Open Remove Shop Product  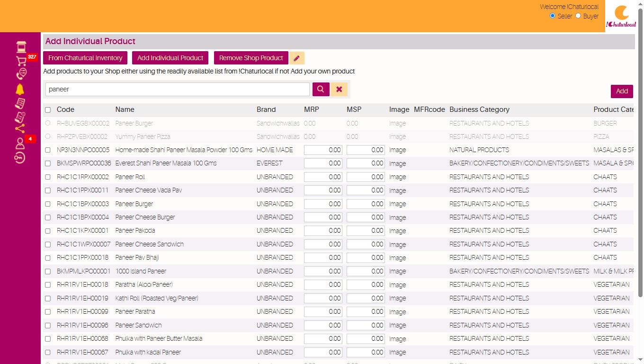point(251,58)
